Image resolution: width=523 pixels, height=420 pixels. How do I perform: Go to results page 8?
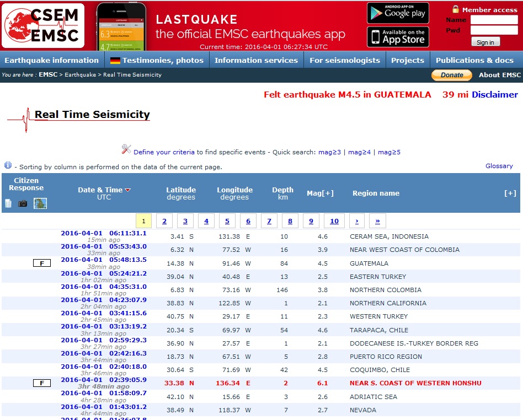(x=290, y=221)
